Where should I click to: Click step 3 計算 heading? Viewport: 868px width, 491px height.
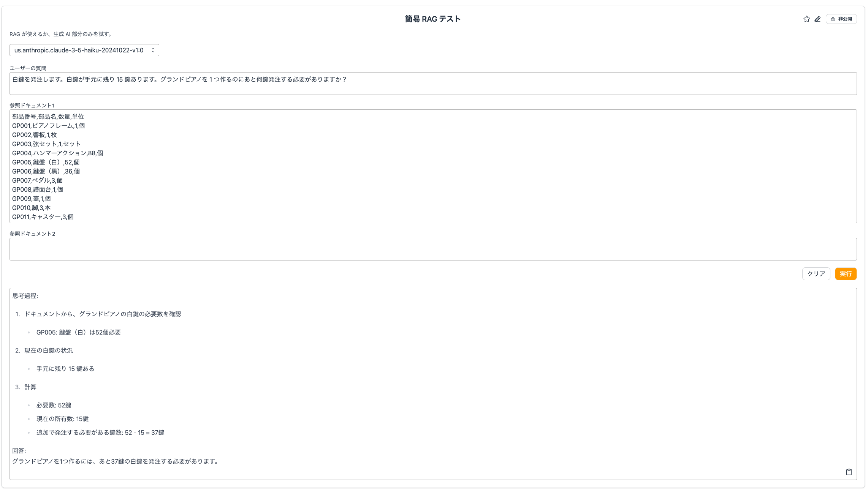coord(30,387)
